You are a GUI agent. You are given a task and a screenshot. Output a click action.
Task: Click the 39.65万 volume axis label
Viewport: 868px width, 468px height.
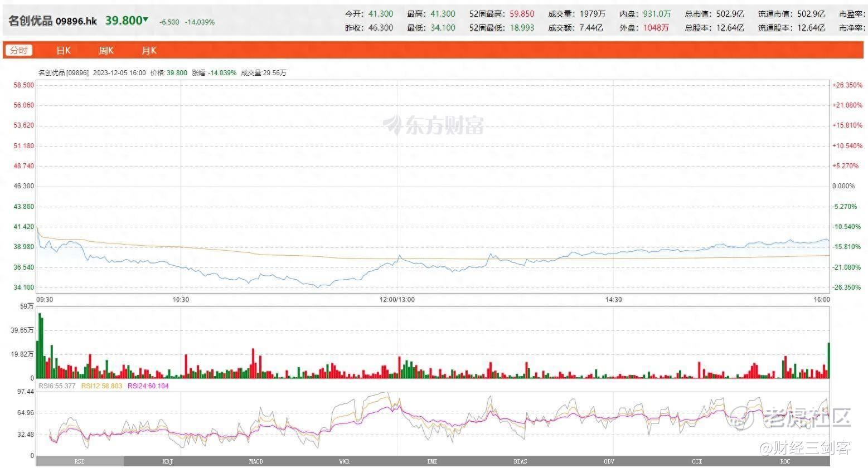click(x=22, y=330)
